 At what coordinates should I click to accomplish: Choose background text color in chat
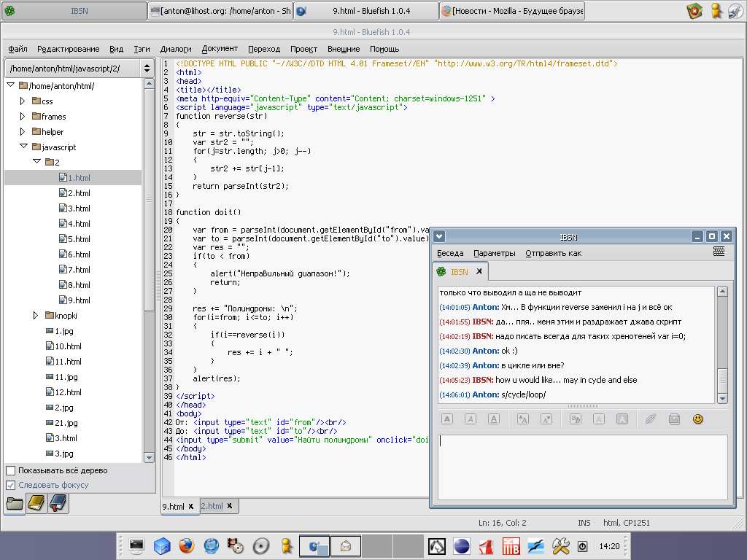[622, 419]
